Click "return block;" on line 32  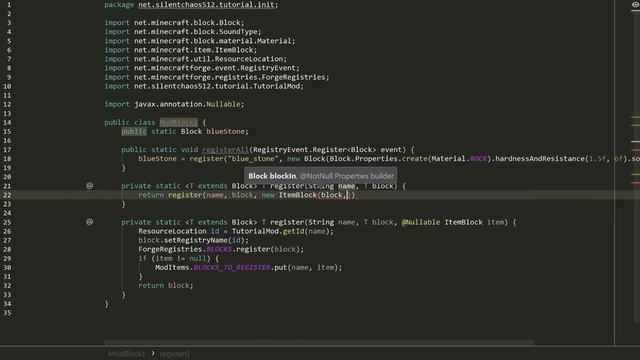click(x=166, y=285)
